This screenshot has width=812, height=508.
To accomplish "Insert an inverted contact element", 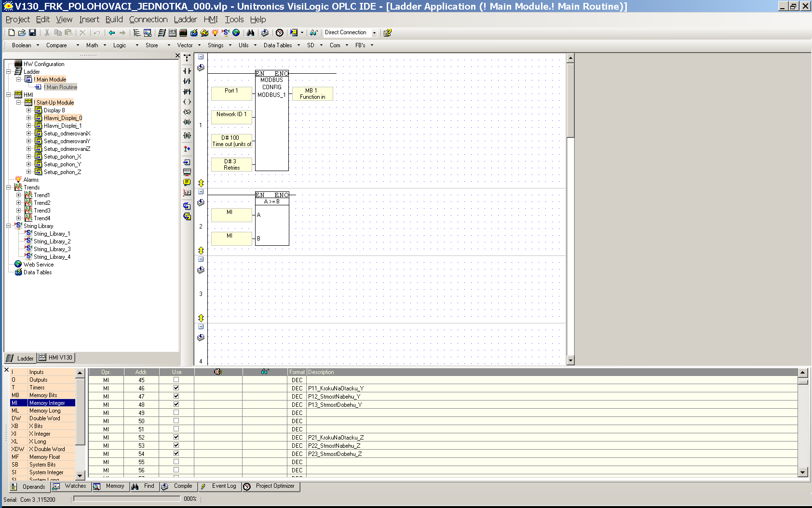I will pyautogui.click(x=187, y=81).
